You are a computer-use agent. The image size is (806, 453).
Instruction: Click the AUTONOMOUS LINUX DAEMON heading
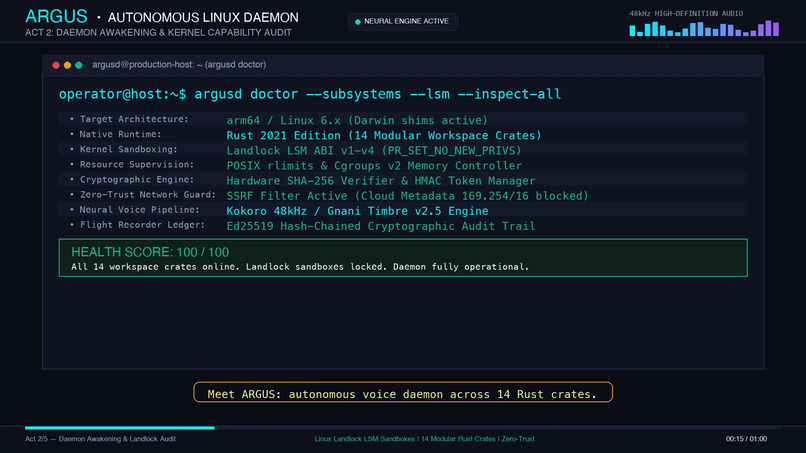click(203, 17)
